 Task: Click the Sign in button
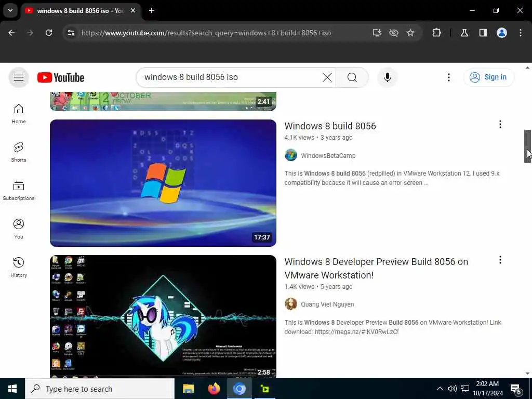(488, 77)
